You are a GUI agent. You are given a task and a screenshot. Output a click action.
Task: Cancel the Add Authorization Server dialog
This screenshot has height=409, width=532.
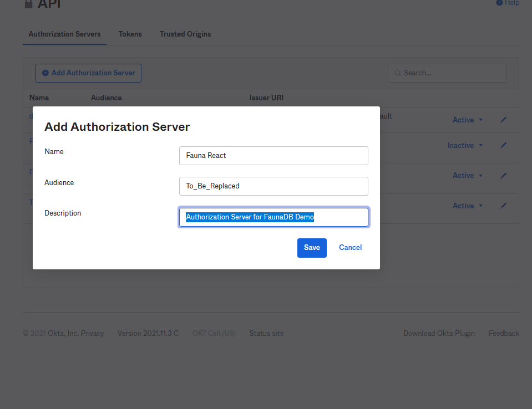[x=350, y=248]
